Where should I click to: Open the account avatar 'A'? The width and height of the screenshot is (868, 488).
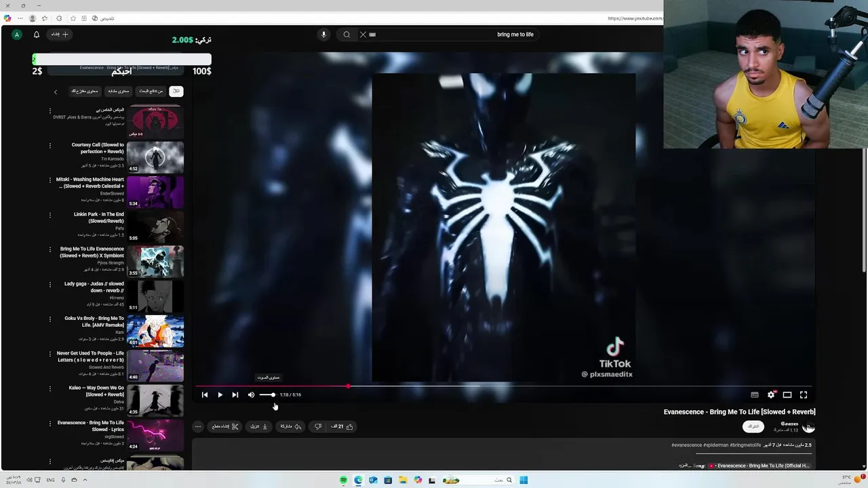pyautogui.click(x=17, y=35)
